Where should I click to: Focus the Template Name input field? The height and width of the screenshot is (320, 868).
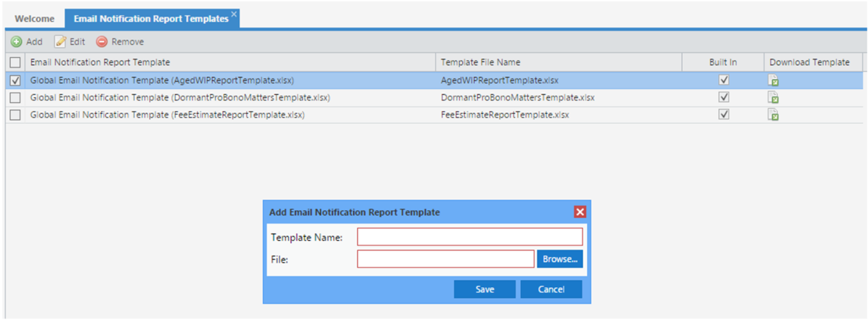(x=469, y=237)
